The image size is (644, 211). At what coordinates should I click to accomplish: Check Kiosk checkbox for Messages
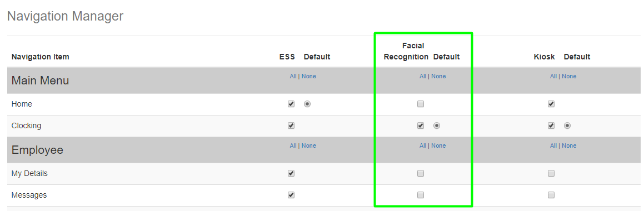551,195
